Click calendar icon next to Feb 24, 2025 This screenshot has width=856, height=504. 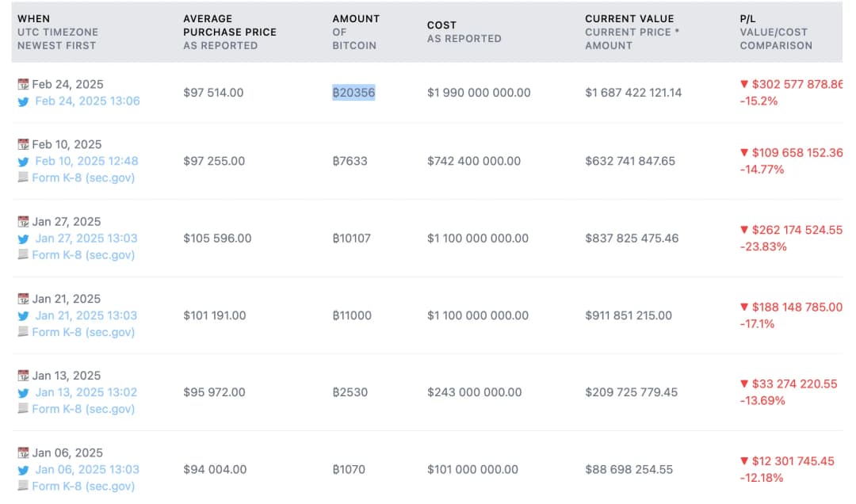click(x=23, y=84)
